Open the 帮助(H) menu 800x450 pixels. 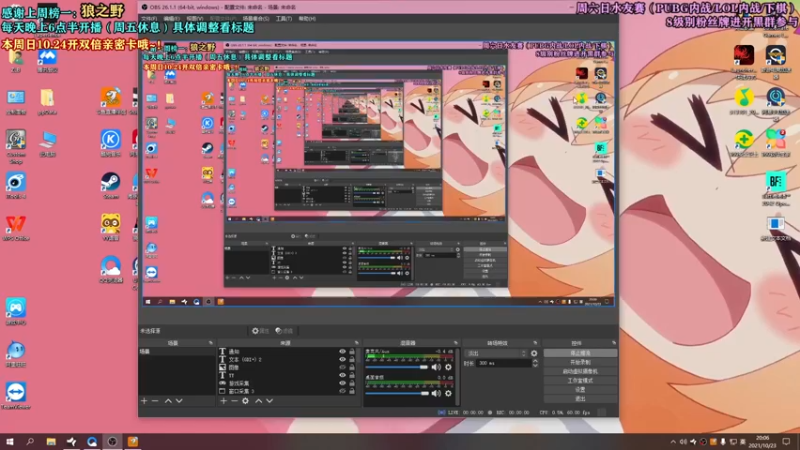pyautogui.click(x=307, y=19)
